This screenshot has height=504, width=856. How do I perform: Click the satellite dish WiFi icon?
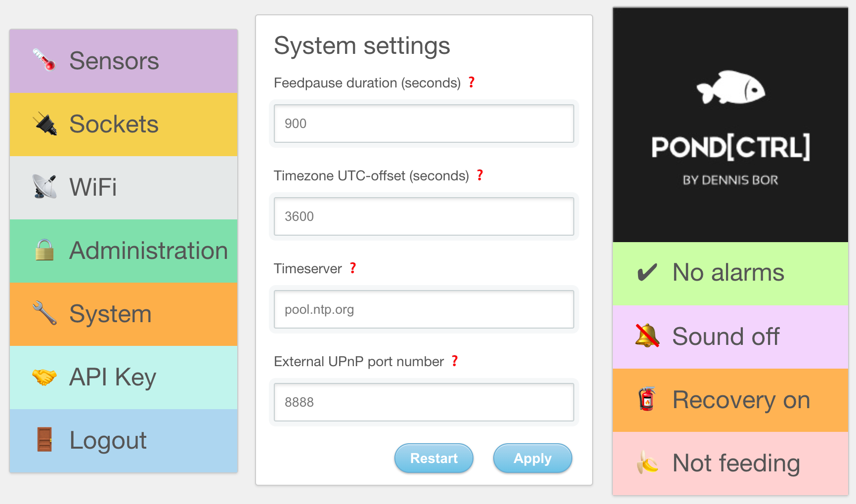pos(44,187)
